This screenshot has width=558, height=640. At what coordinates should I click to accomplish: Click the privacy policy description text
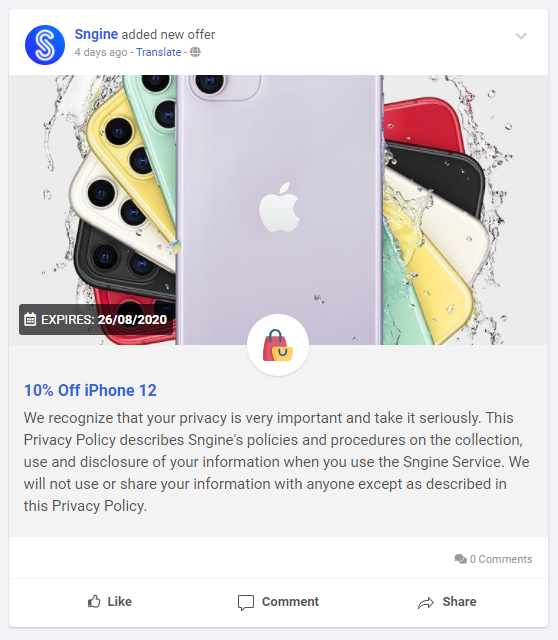(x=277, y=462)
